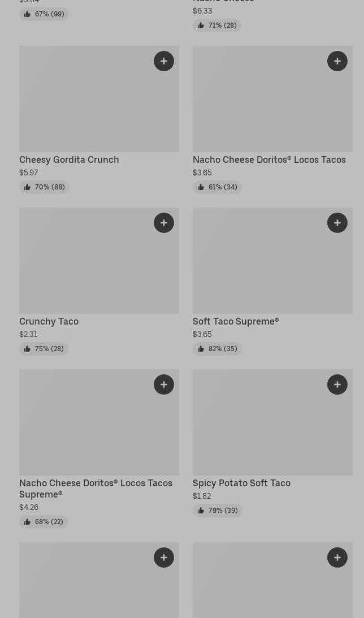Screen dimensions: 364x618
Task: Click the 68% (22) rating badge
Action: point(44,522)
